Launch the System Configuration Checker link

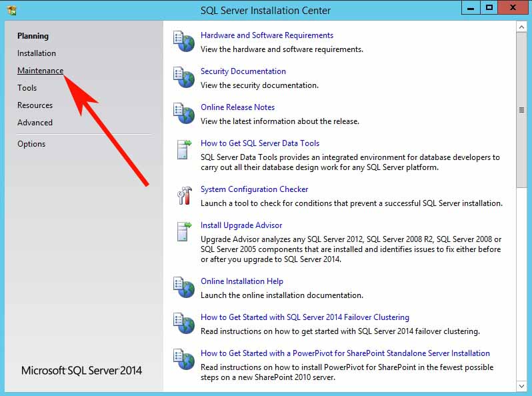(x=255, y=189)
